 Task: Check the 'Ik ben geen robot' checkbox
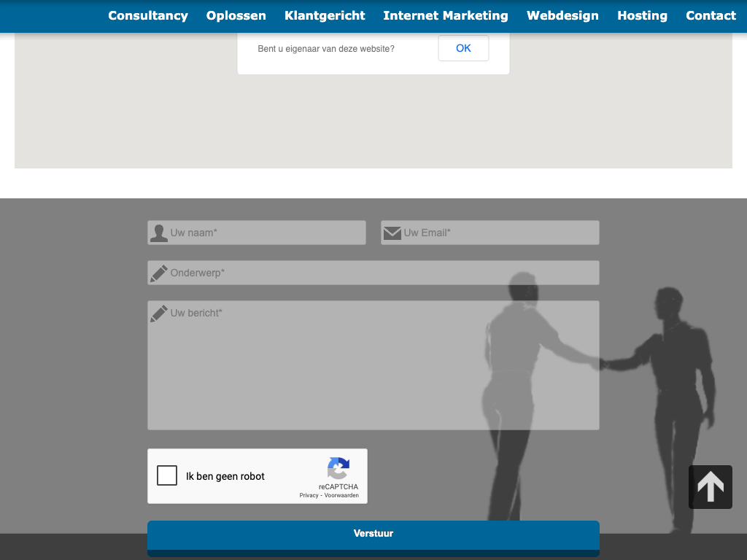(167, 476)
